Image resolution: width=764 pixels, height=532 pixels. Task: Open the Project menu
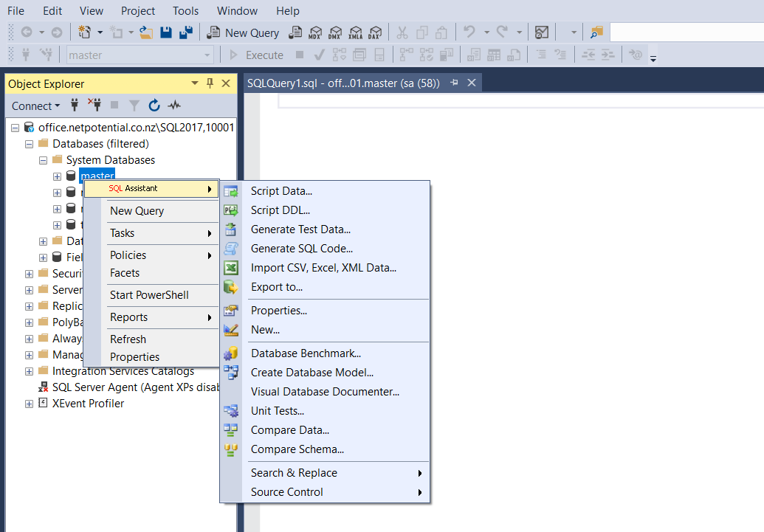coord(138,11)
